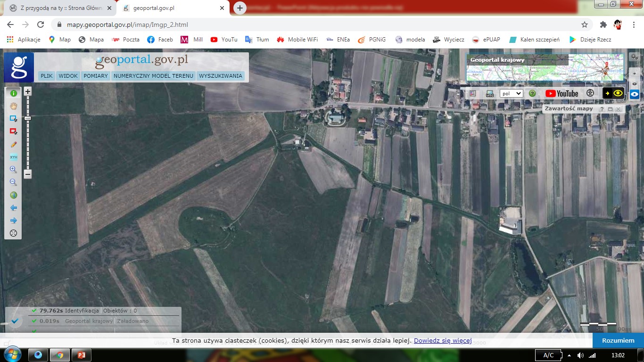Open a new browser tab

pos(240,8)
